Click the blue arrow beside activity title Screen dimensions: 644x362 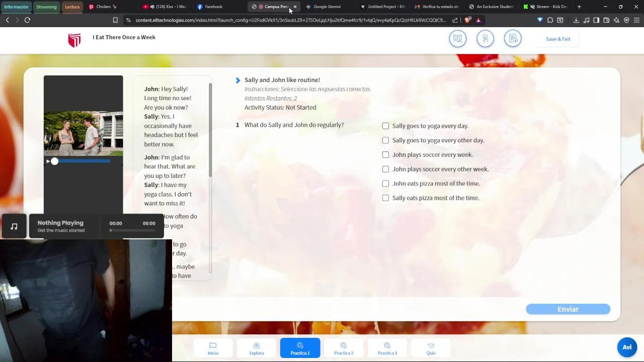(238, 80)
